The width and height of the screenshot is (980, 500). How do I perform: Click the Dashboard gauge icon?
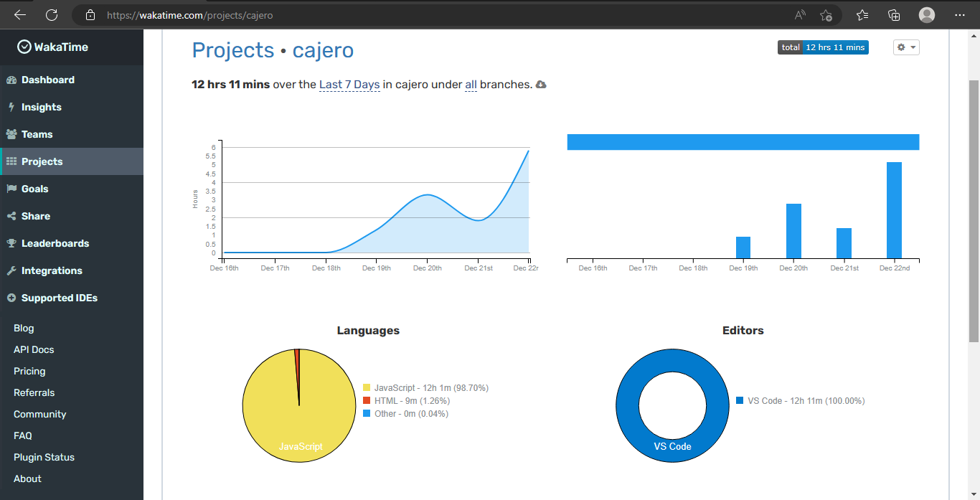point(11,80)
